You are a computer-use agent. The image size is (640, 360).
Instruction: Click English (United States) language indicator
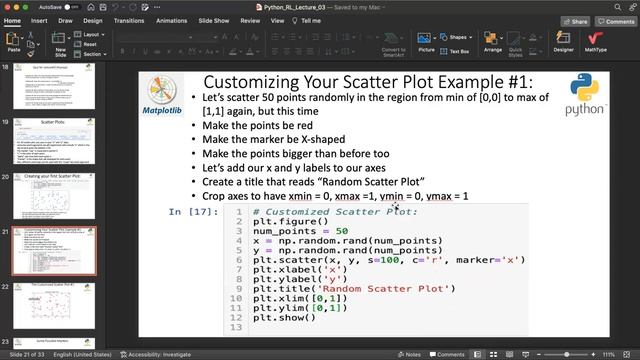82,354
